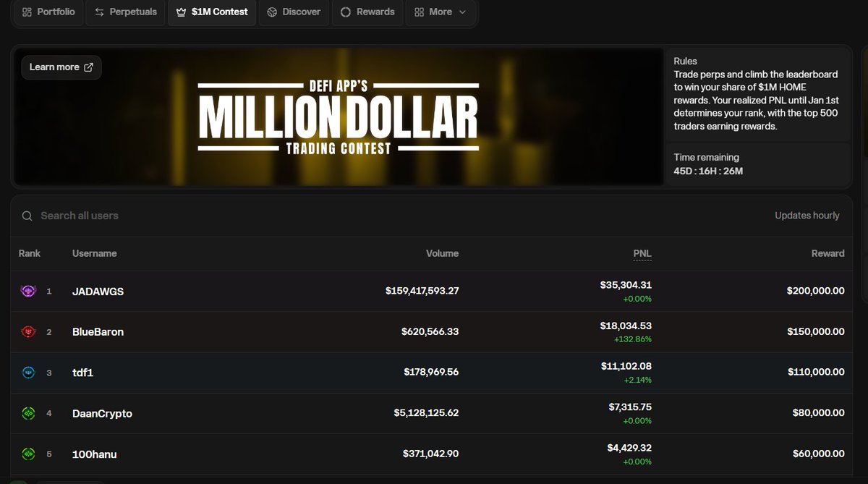Click the rank 1 purple badge icon
This screenshot has height=484, width=868.
click(28, 292)
